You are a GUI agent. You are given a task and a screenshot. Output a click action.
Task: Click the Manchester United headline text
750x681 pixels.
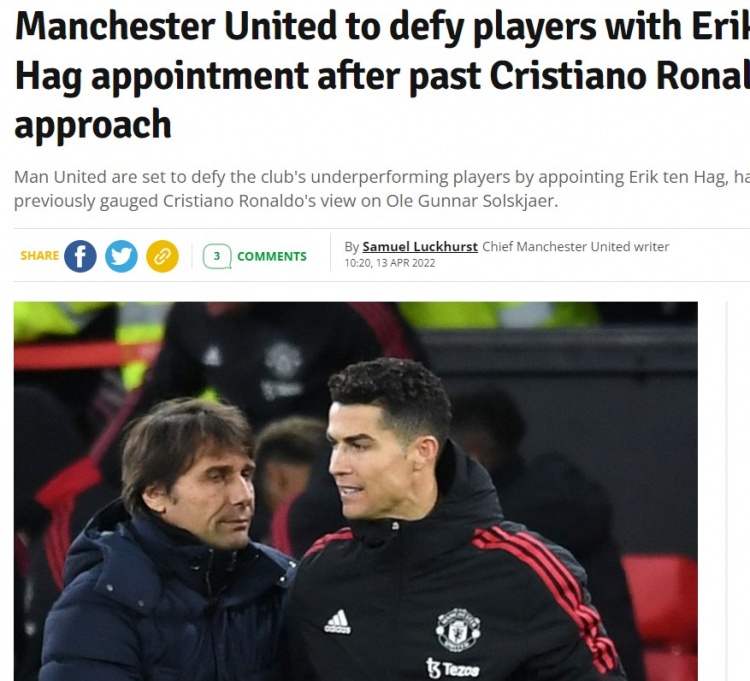click(x=382, y=74)
